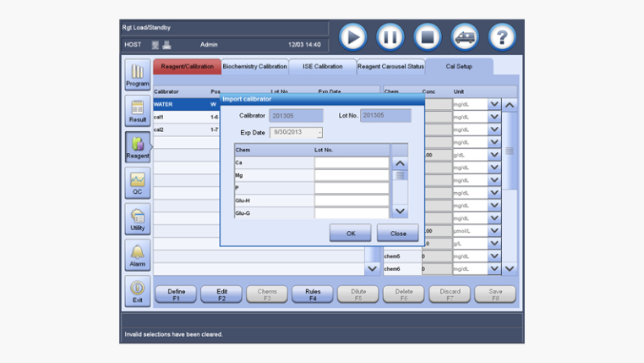Open the Program sidebar section

[x=137, y=74]
